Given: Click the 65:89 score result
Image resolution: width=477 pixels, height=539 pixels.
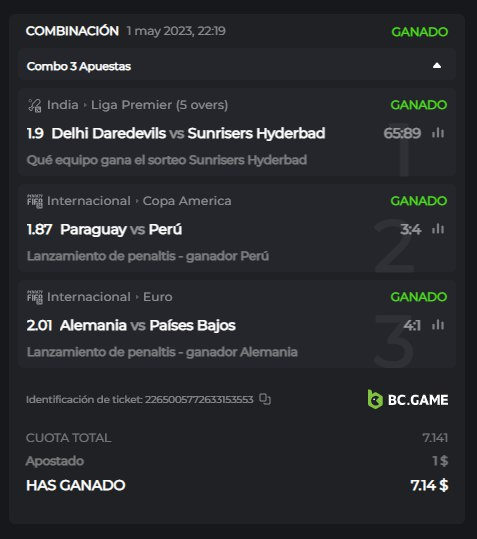Looking at the screenshot, I should pos(402,133).
